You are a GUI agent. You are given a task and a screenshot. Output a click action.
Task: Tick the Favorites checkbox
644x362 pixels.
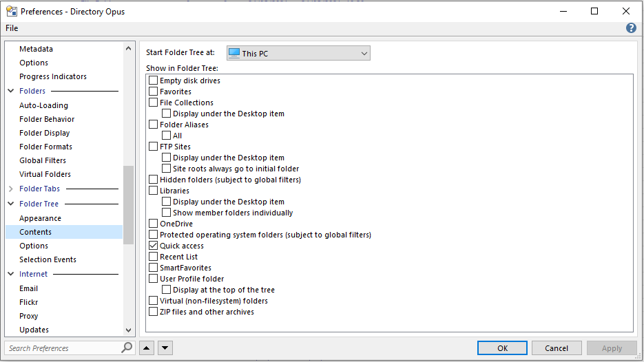coord(153,91)
